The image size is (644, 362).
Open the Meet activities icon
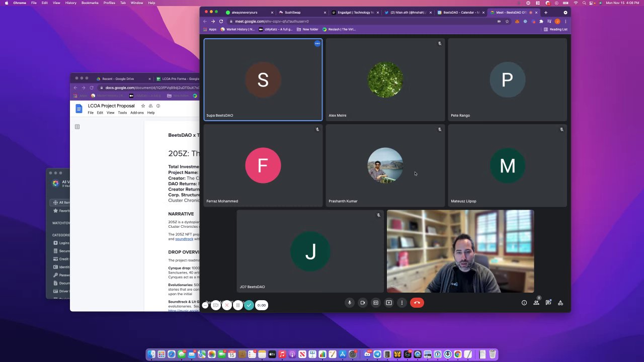(560, 303)
